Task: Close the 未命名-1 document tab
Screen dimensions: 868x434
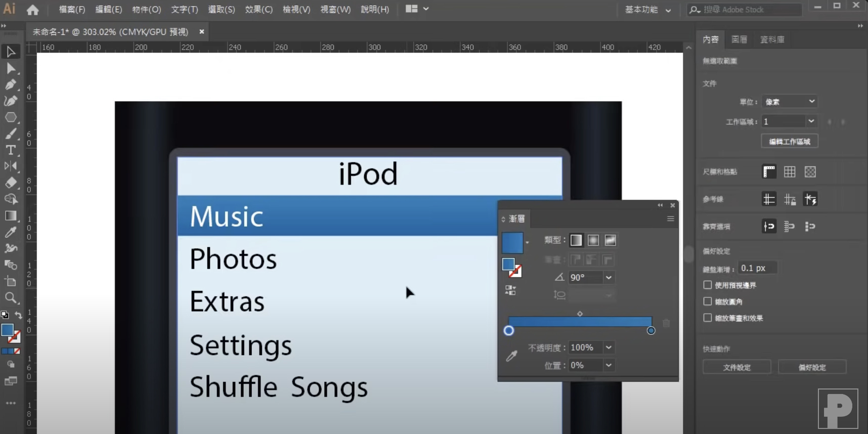Action: 202,31
